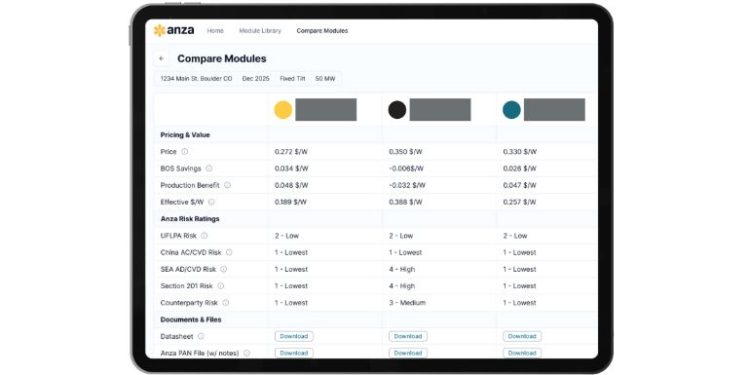
Task: Click gray name block of yellow module
Action: (x=326, y=110)
